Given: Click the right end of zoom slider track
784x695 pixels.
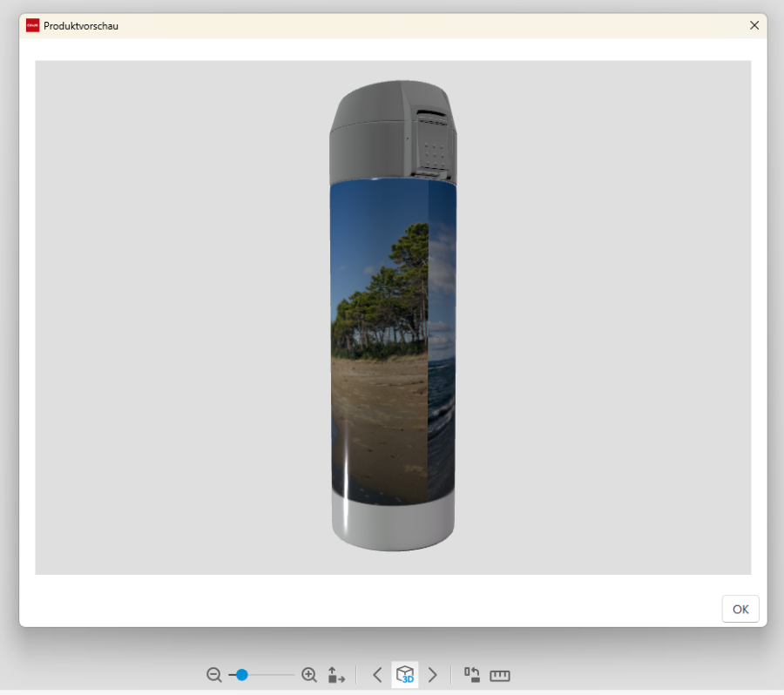Looking at the screenshot, I should (292, 675).
